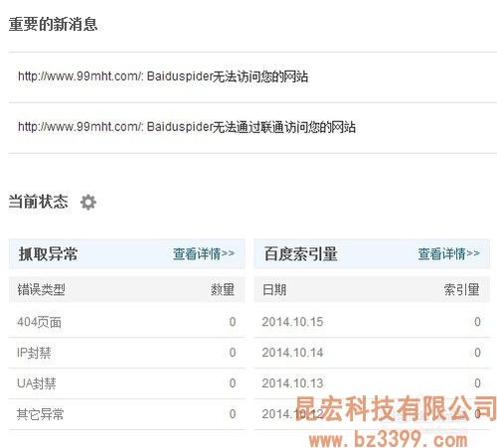Click the 2014.10.13 index date row
Image resolution: width=497 pixels, height=448 pixels.
372,383
